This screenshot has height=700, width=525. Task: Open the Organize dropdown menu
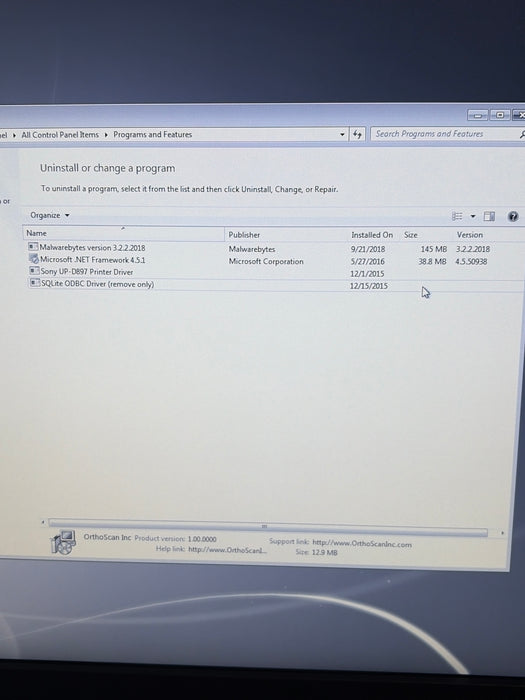click(50, 215)
